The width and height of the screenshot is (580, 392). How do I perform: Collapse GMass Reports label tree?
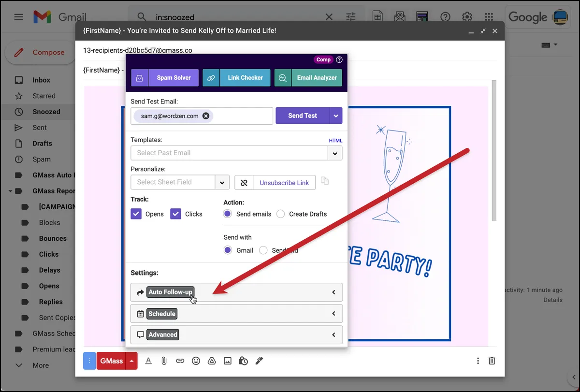point(10,191)
